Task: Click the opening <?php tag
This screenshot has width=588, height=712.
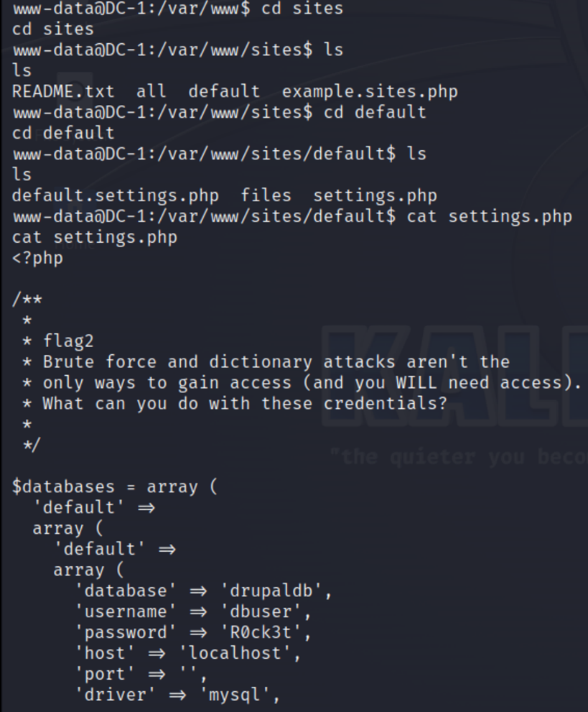Action: point(37,257)
